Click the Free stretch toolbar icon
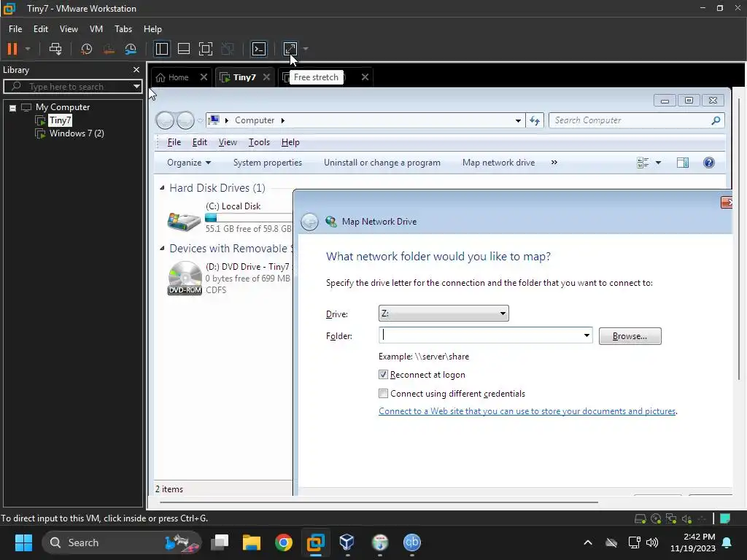747x560 pixels. click(290, 49)
